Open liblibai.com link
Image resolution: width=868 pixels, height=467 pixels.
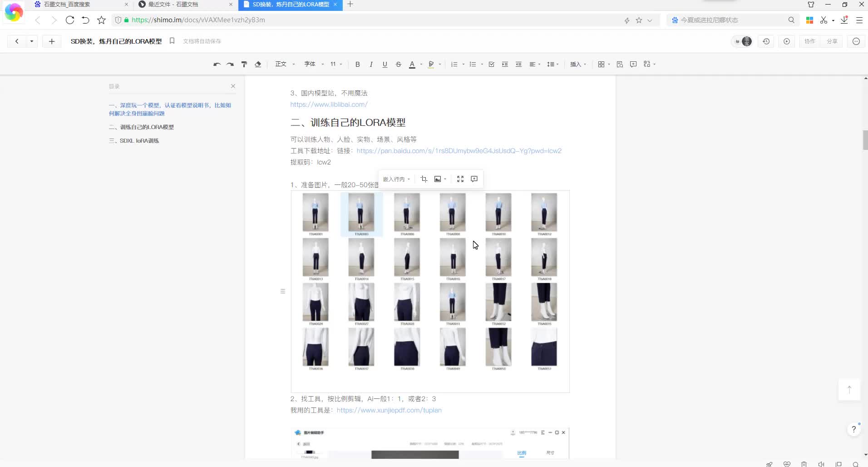pyautogui.click(x=329, y=104)
